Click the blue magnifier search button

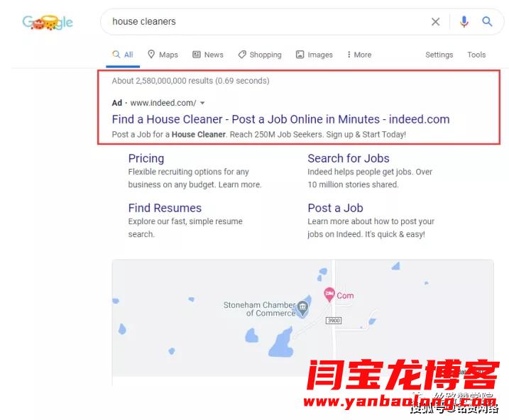(487, 22)
